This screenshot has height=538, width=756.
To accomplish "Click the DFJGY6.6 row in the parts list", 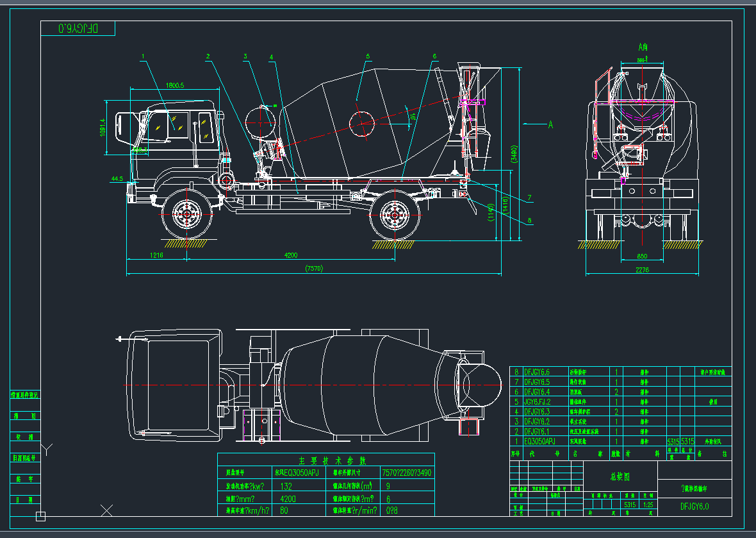I will pos(537,372).
